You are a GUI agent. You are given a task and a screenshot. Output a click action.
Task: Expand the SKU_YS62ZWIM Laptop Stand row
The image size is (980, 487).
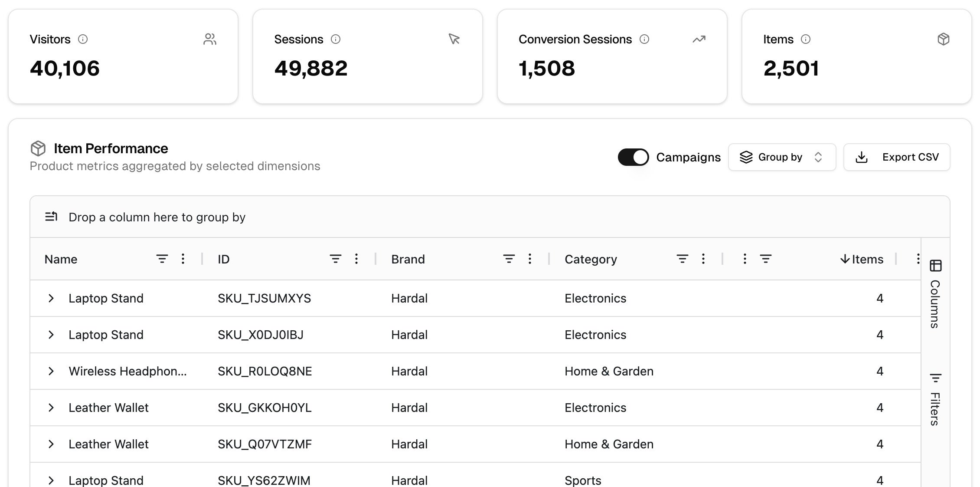[51, 480]
